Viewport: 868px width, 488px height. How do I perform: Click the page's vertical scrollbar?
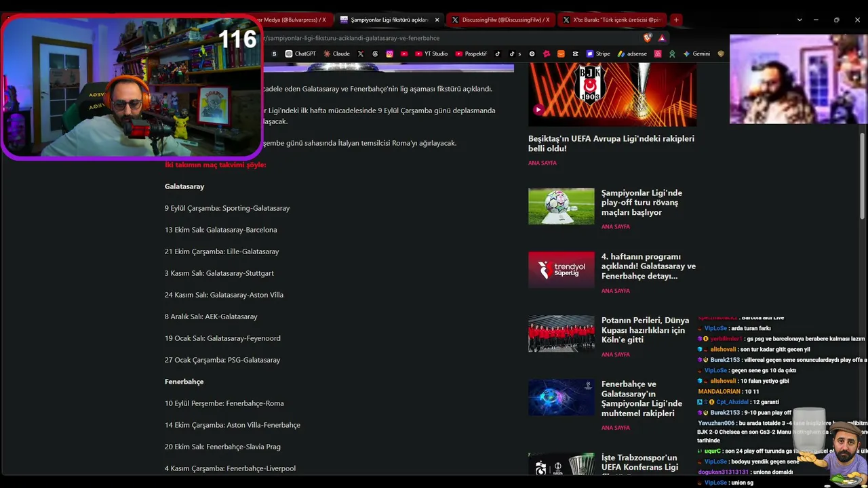(x=863, y=176)
